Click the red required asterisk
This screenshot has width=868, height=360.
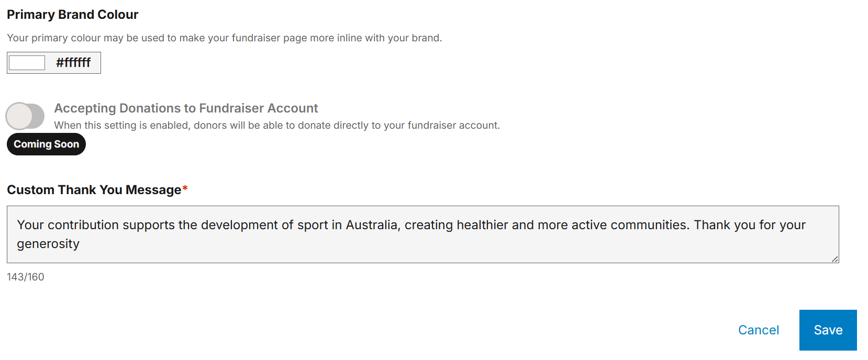point(185,189)
